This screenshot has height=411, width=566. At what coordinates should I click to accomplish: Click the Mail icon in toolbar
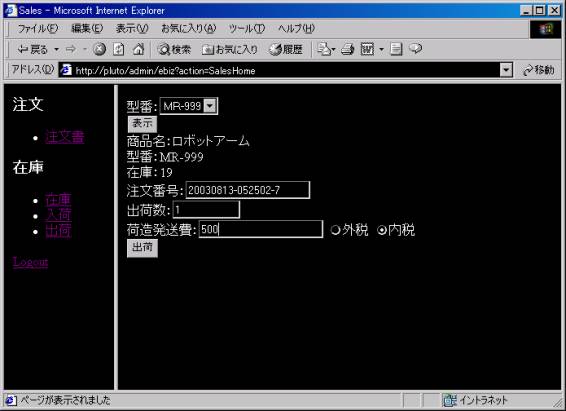(x=325, y=49)
